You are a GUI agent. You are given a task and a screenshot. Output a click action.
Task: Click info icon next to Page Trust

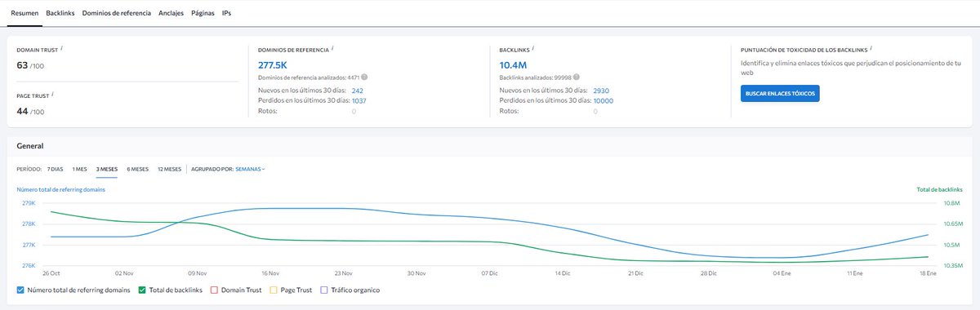[53, 94]
